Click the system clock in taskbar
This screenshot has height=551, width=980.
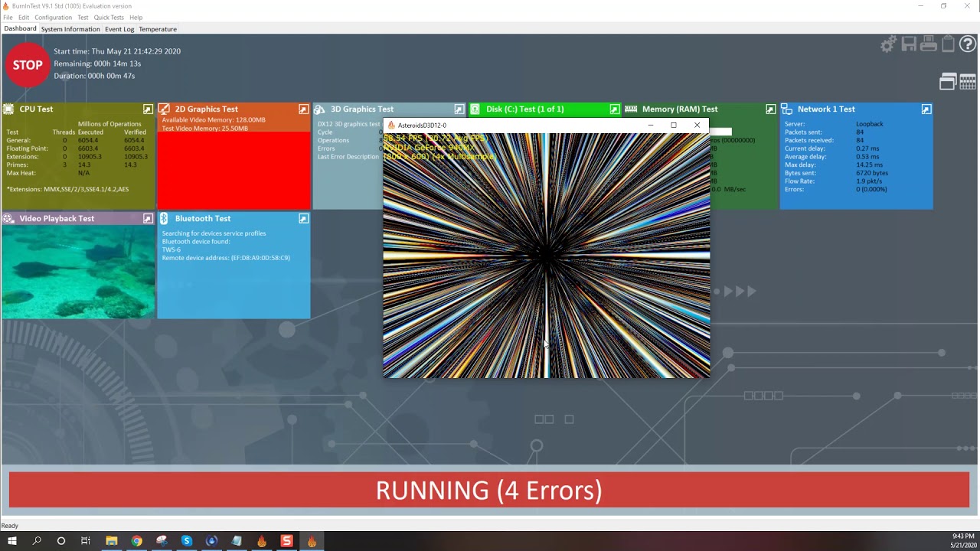click(x=962, y=540)
